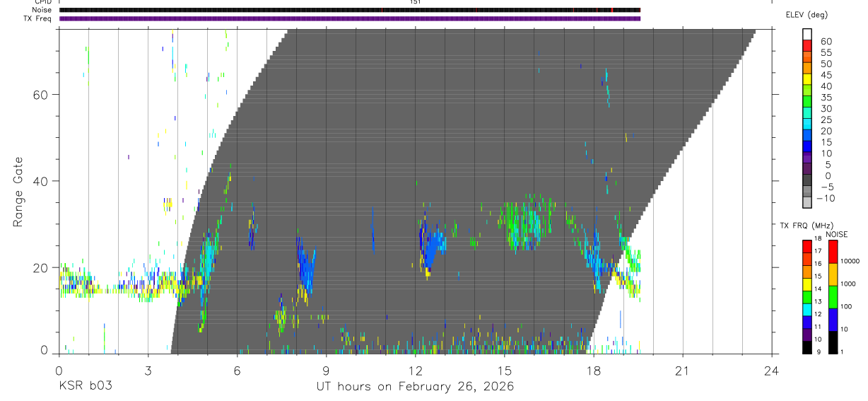Click the '21' tick on the UT hours axis
Screen dimensions: 868x401
point(683,370)
